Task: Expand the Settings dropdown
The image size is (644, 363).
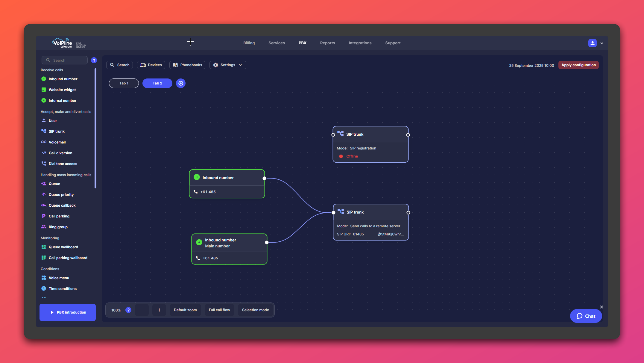Action: [x=228, y=65]
